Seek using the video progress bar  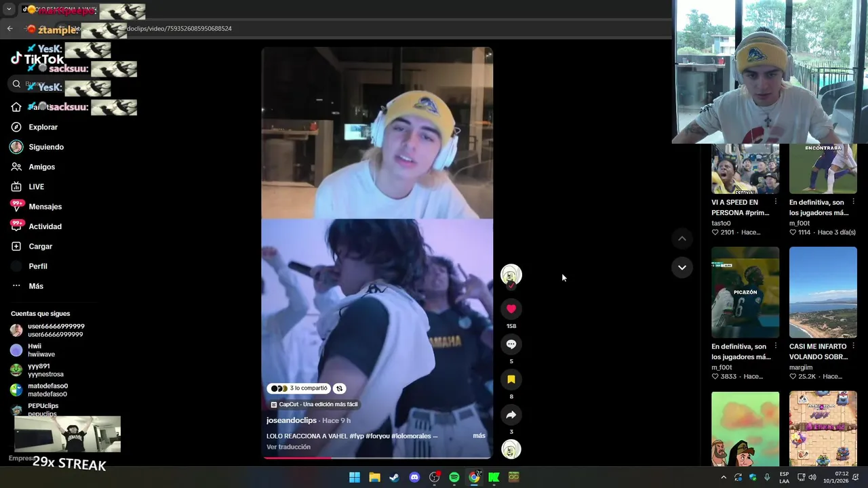click(377, 457)
